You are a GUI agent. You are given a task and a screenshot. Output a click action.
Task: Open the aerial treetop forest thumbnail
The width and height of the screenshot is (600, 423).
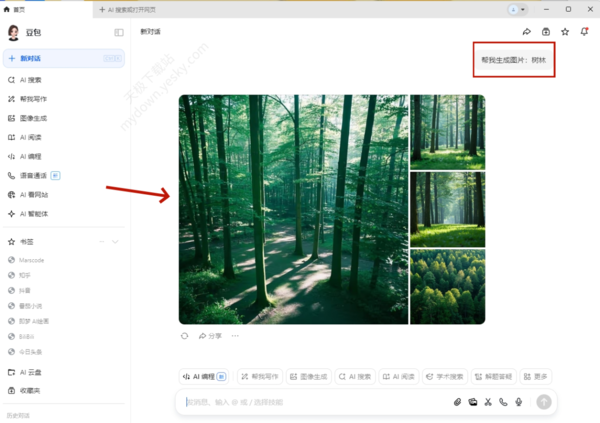[x=448, y=287]
